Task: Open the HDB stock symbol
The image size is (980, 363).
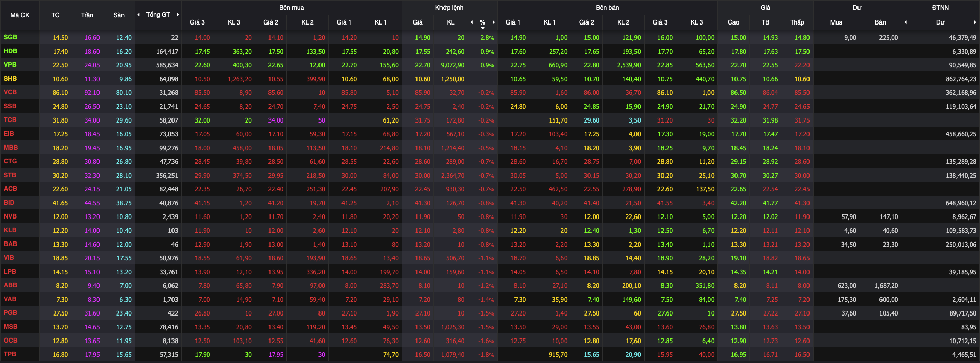Action: pyautogui.click(x=10, y=51)
